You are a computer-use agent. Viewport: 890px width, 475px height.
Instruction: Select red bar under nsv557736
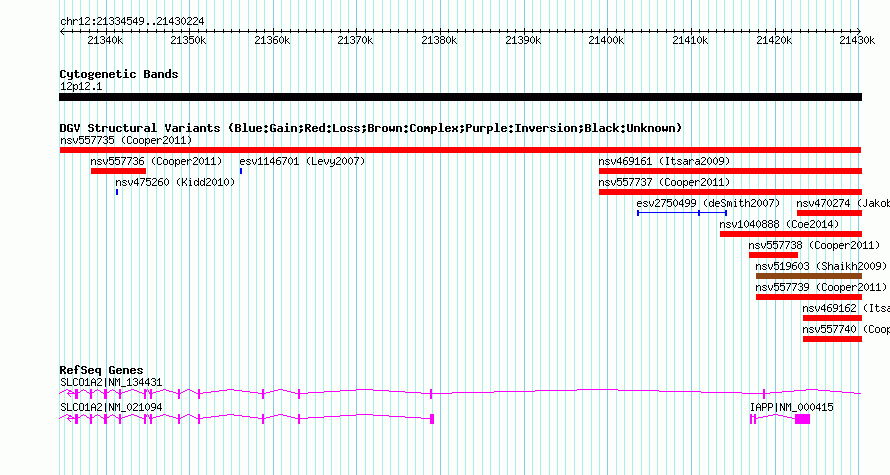pos(119,171)
